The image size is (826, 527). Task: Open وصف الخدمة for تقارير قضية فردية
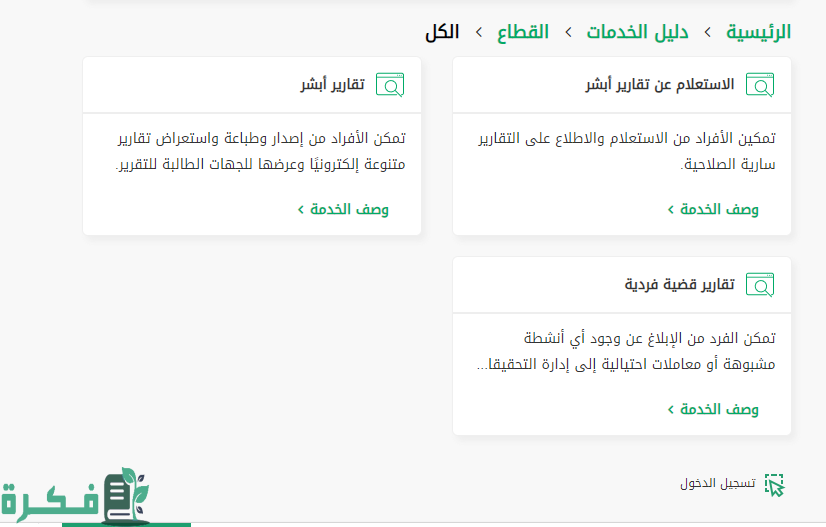(x=713, y=409)
